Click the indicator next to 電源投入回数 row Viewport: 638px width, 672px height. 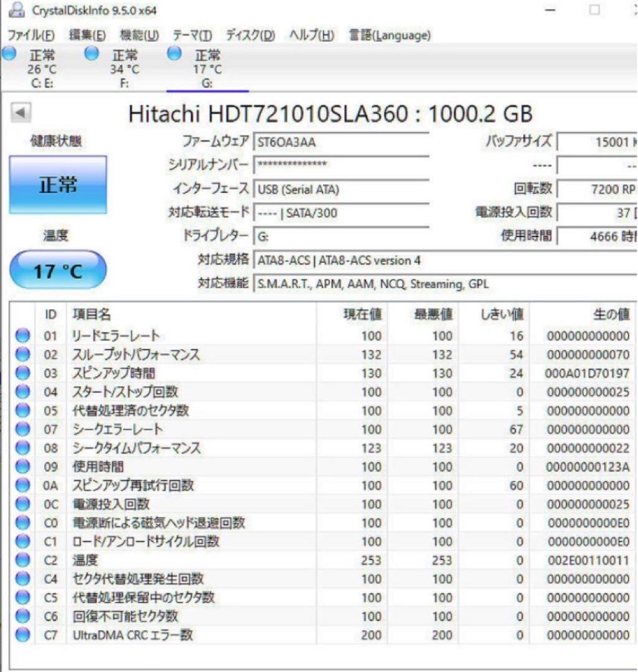point(22,505)
